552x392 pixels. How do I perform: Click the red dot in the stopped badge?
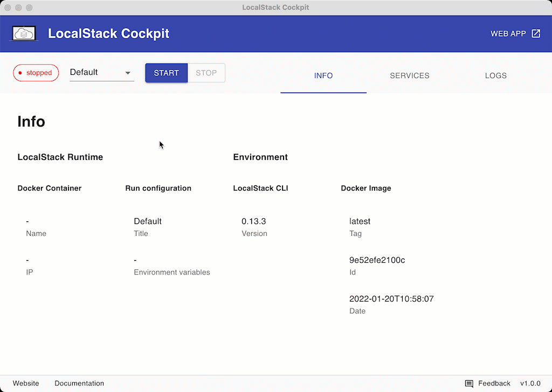(20, 73)
